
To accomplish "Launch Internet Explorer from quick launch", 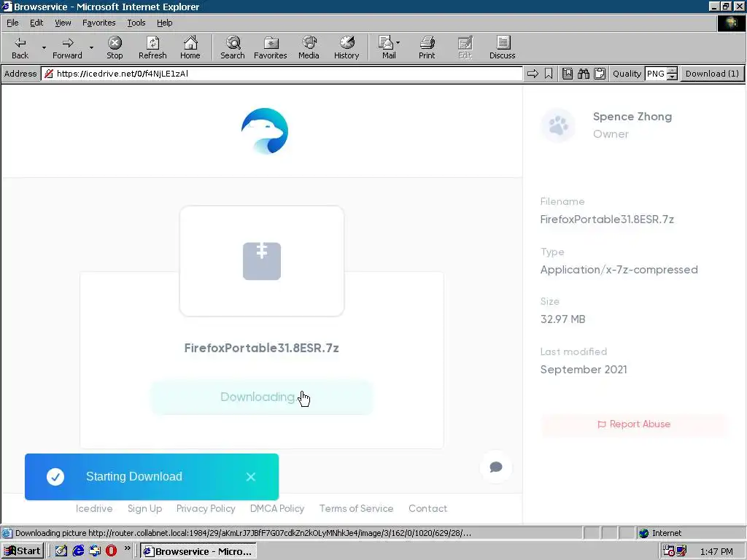I will click(78, 551).
